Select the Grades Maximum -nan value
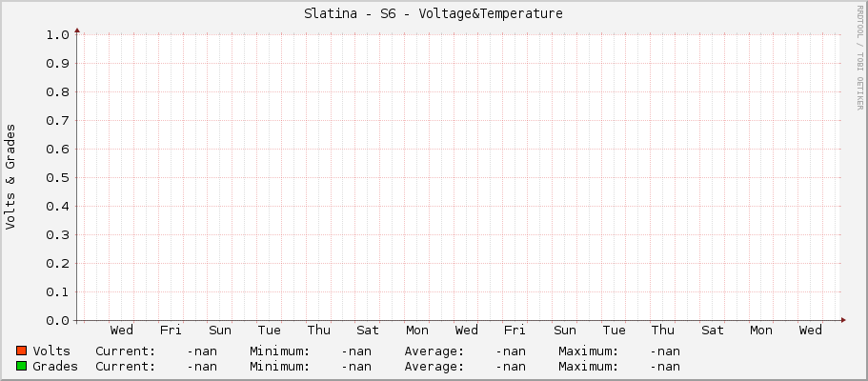The height and width of the screenshot is (381, 868). pyautogui.click(x=665, y=366)
